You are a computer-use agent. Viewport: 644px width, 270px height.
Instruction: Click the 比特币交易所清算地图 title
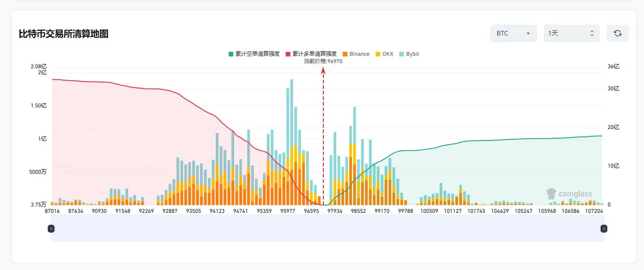[63, 34]
